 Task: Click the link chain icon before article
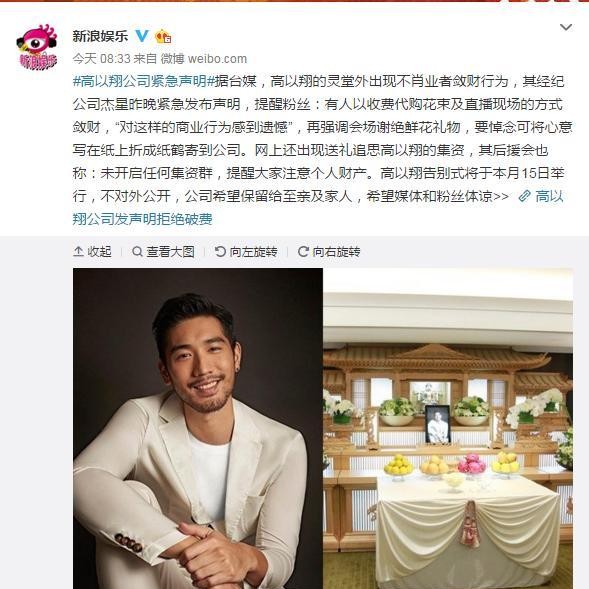(524, 196)
